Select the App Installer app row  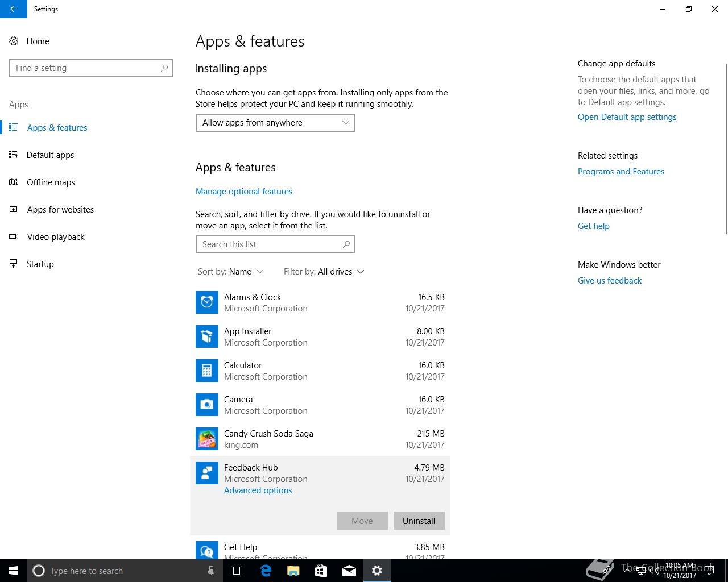coord(320,336)
